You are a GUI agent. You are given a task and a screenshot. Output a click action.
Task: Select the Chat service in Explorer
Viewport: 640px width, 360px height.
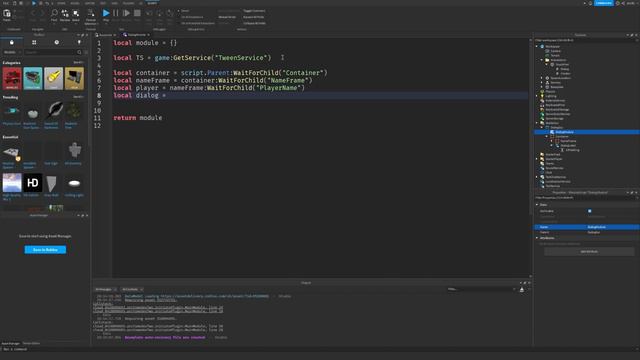(x=549, y=172)
